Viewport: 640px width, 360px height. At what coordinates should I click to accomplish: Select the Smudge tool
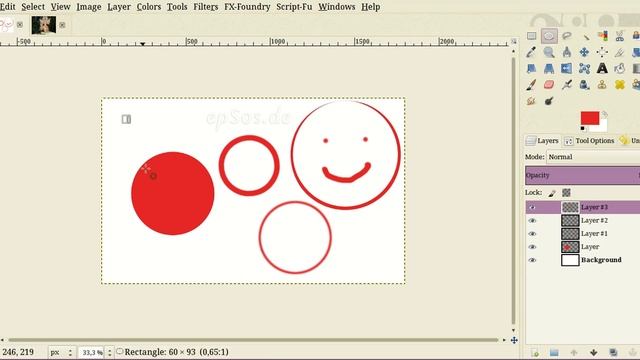[x=531, y=101]
